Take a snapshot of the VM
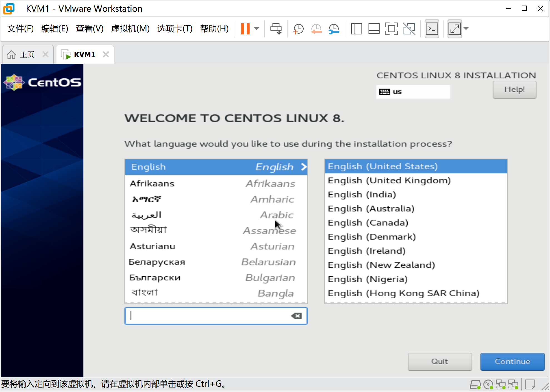This screenshot has width=550, height=392. 298,29
